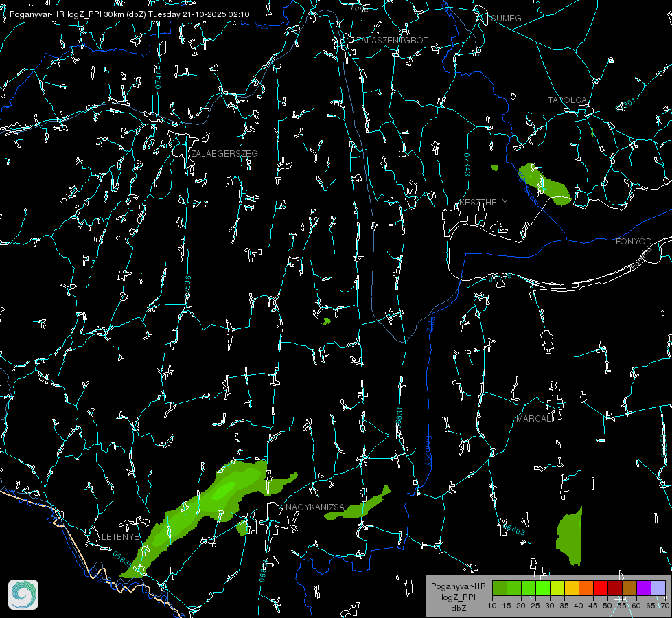
Task: Click the TAPOLCA town label
Action: coord(567,100)
